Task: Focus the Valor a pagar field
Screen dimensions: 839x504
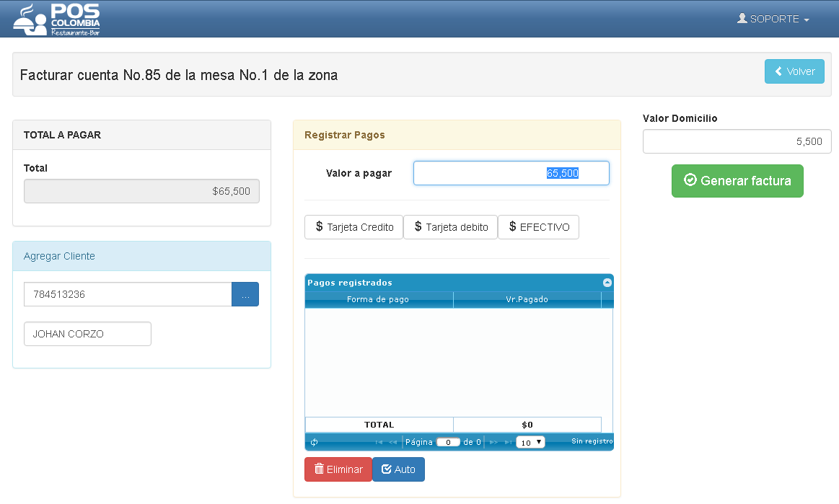Action: 511,173
